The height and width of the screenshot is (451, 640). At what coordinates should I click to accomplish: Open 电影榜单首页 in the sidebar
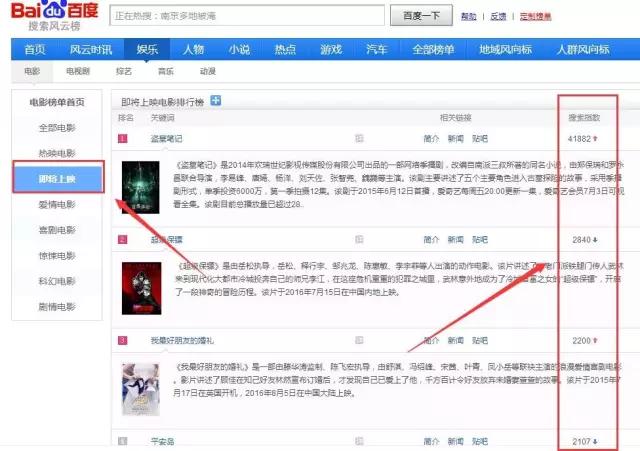(57, 102)
